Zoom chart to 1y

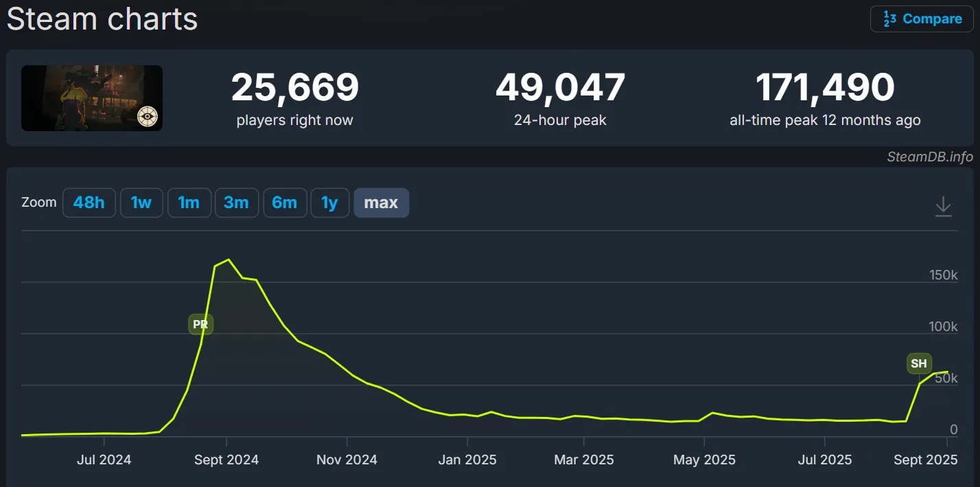coord(329,203)
